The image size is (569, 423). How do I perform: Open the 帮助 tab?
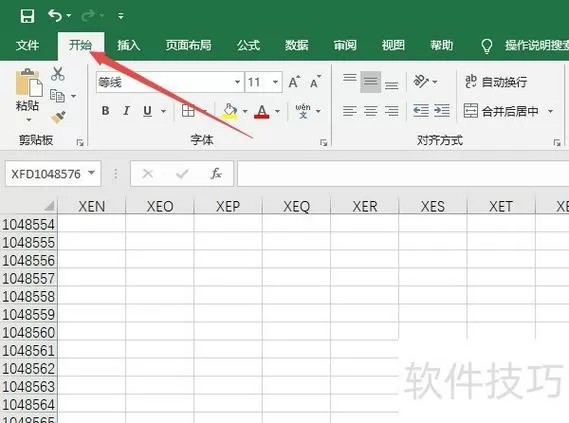pos(442,45)
